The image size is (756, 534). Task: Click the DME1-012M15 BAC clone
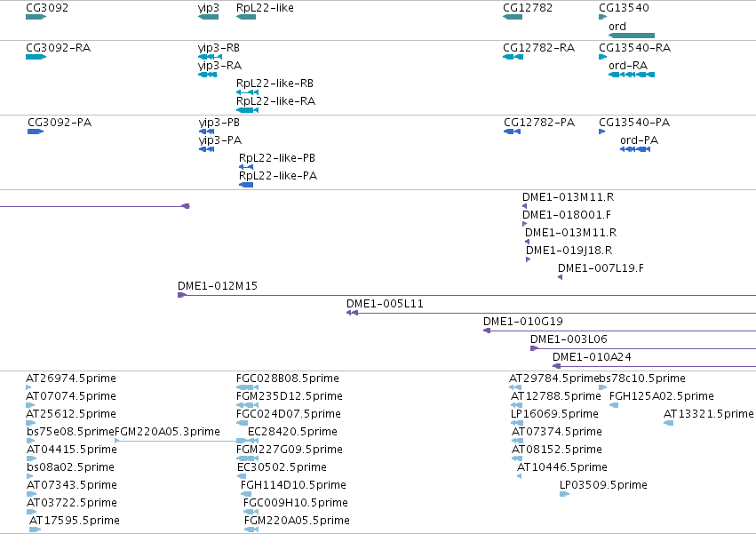(x=466, y=296)
